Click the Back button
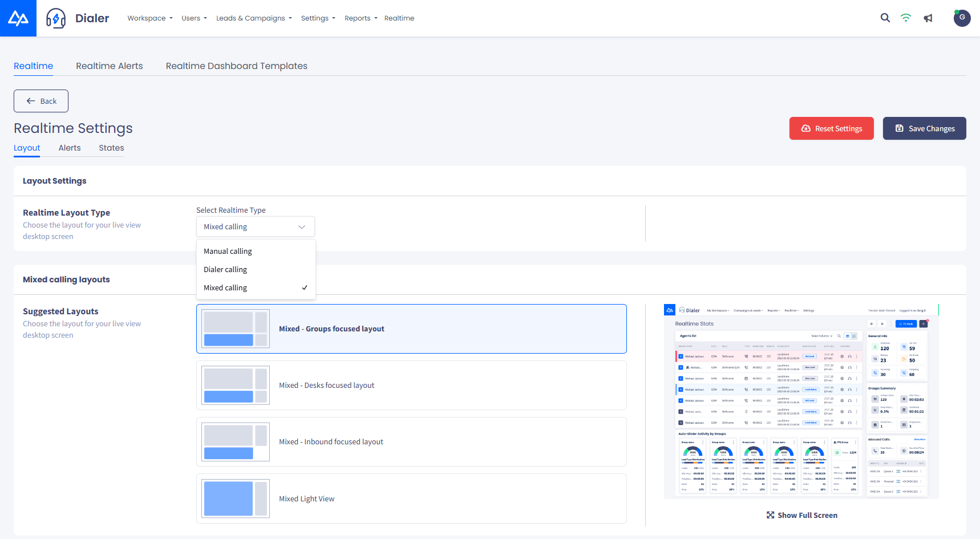The height and width of the screenshot is (539, 980). [41, 101]
